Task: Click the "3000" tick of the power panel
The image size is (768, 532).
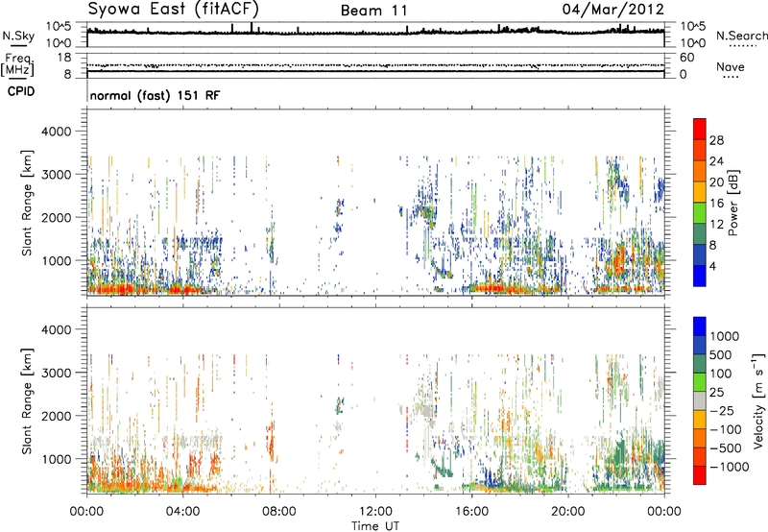Action: click(56, 175)
